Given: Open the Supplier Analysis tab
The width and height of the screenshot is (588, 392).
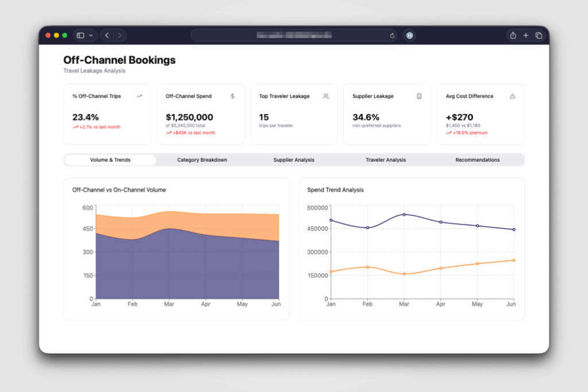Looking at the screenshot, I should 294,160.
